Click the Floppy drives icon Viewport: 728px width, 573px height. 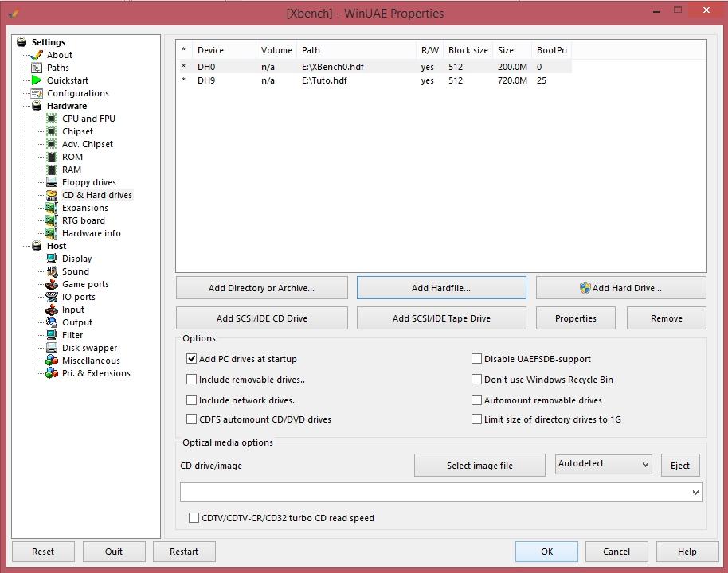[52, 182]
